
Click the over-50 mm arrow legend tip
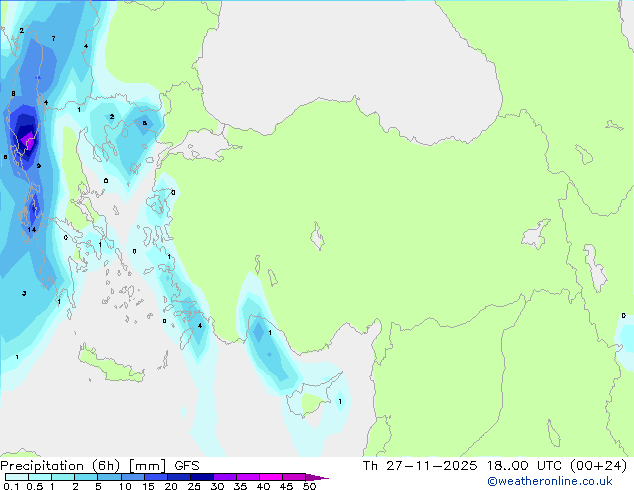click(x=317, y=477)
